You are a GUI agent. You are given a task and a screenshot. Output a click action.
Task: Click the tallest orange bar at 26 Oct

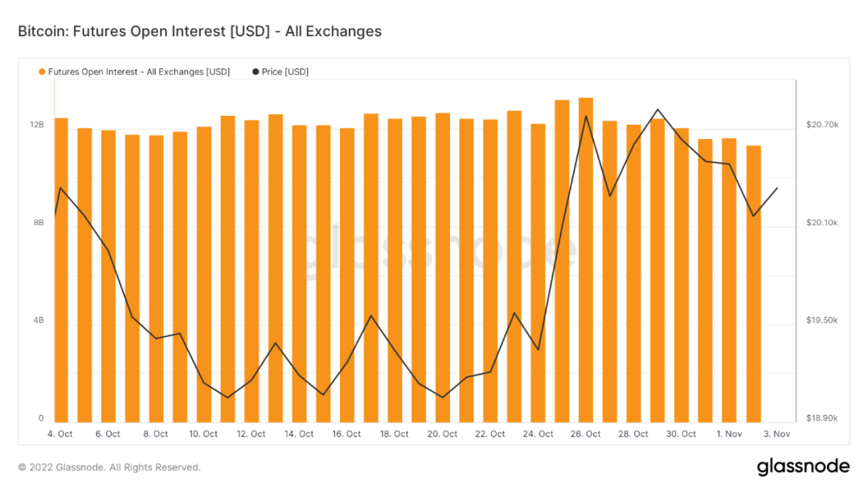tap(586, 257)
